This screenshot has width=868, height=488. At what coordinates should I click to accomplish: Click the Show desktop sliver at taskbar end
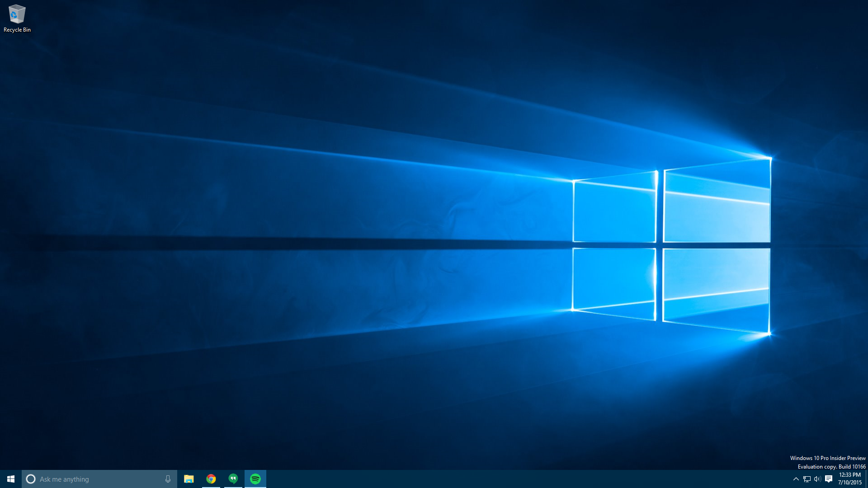click(x=866, y=479)
